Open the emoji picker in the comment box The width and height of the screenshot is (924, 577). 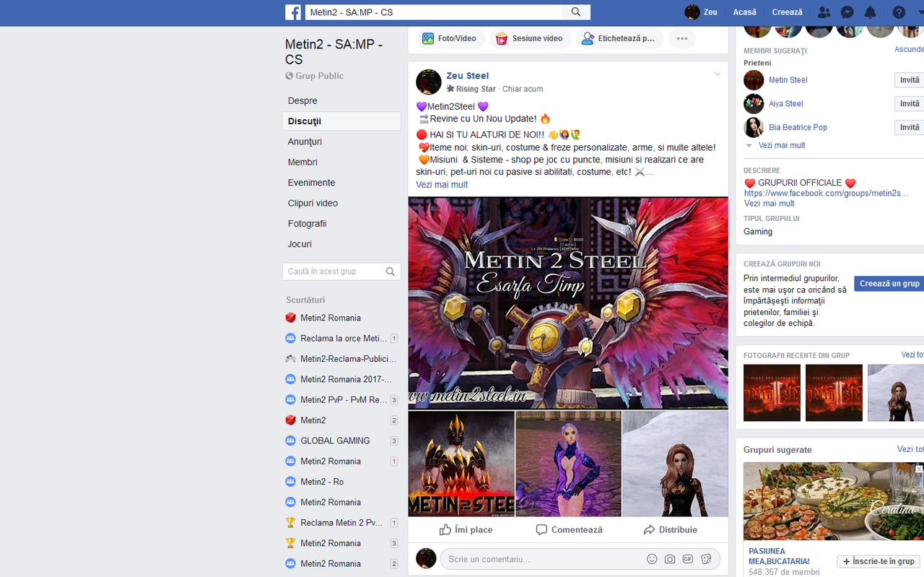pos(652,558)
